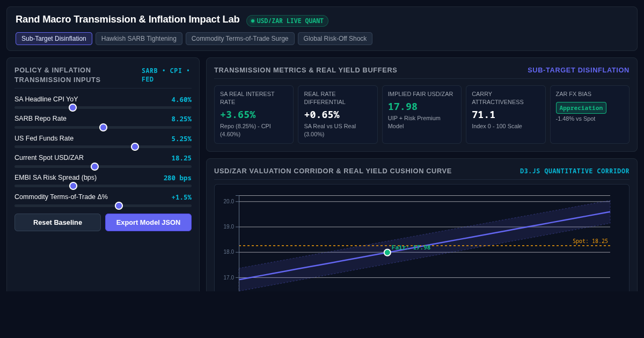Click the Rand Macro Transmission page title

(x=128, y=19)
